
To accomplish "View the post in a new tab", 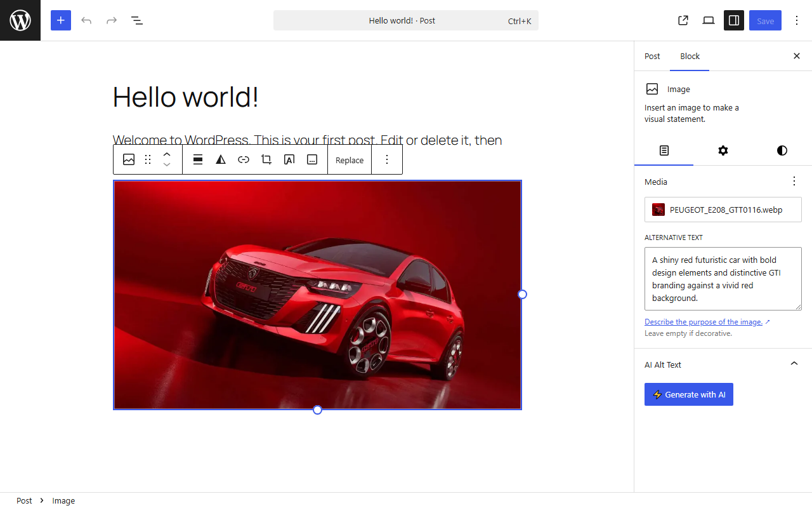I will tap(683, 20).
